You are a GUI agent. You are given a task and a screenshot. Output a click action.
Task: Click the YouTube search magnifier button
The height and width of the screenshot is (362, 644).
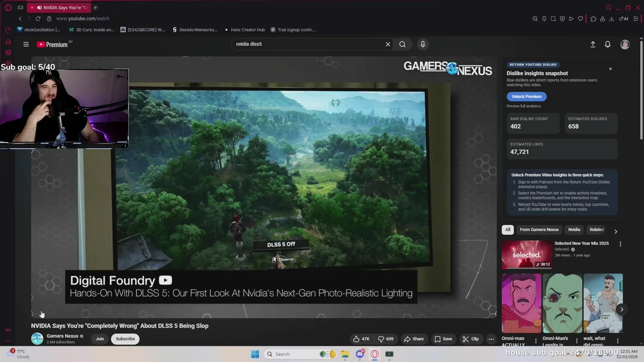point(403,44)
